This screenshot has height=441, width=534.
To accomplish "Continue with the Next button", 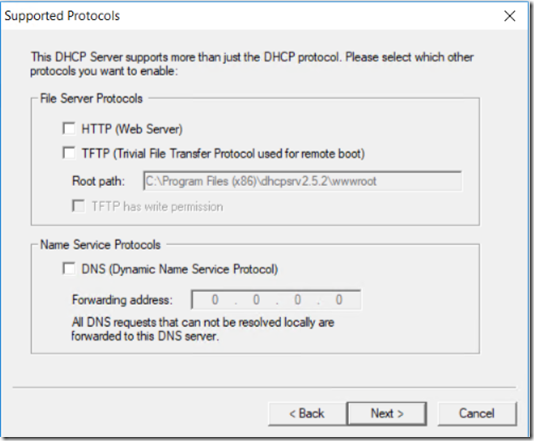I will [x=387, y=414].
